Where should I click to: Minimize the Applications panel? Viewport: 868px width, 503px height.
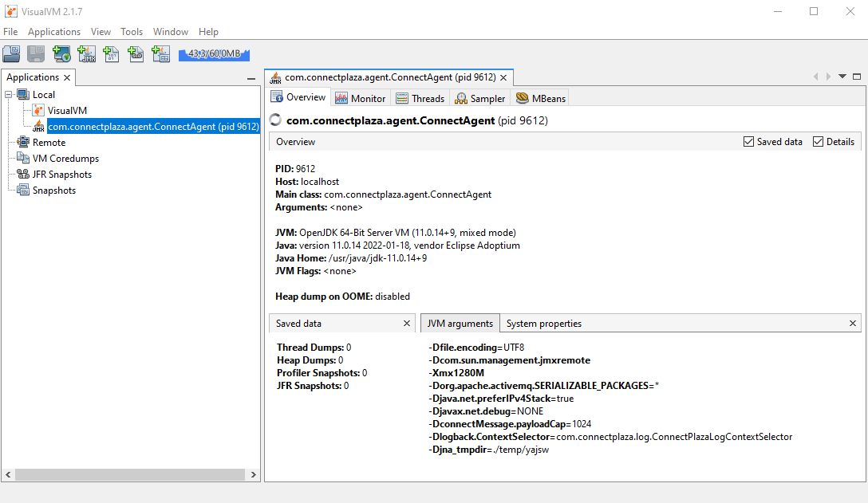click(251, 78)
